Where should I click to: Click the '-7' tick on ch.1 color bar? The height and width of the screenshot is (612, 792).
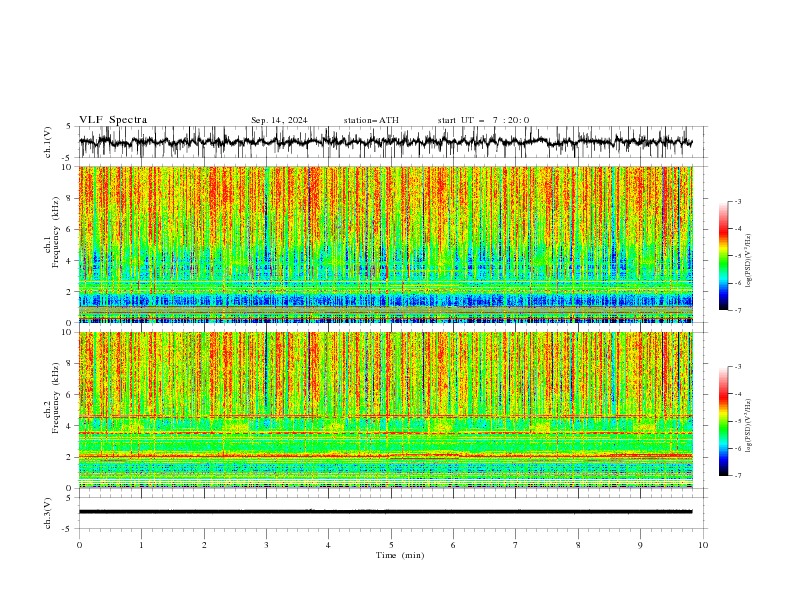point(737,310)
